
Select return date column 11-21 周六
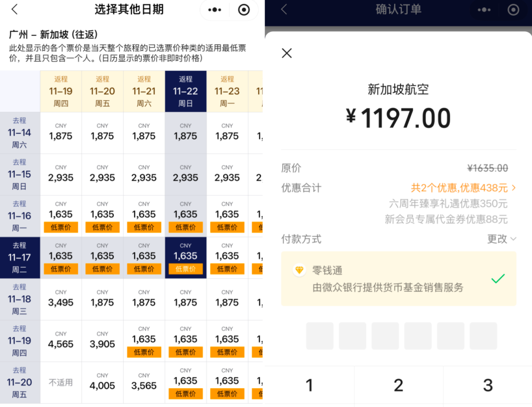[x=144, y=91]
